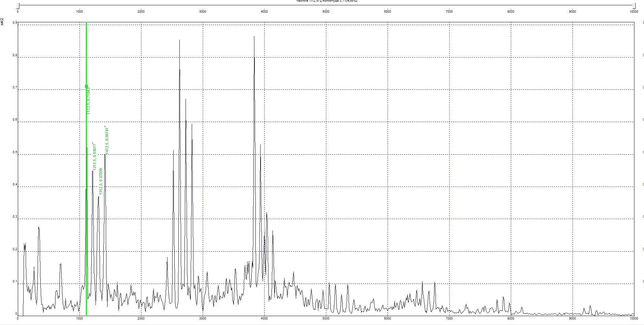The width and height of the screenshot is (644, 325).
Task: Click 5000 on the upper frequency ruler
Action: click(x=326, y=12)
